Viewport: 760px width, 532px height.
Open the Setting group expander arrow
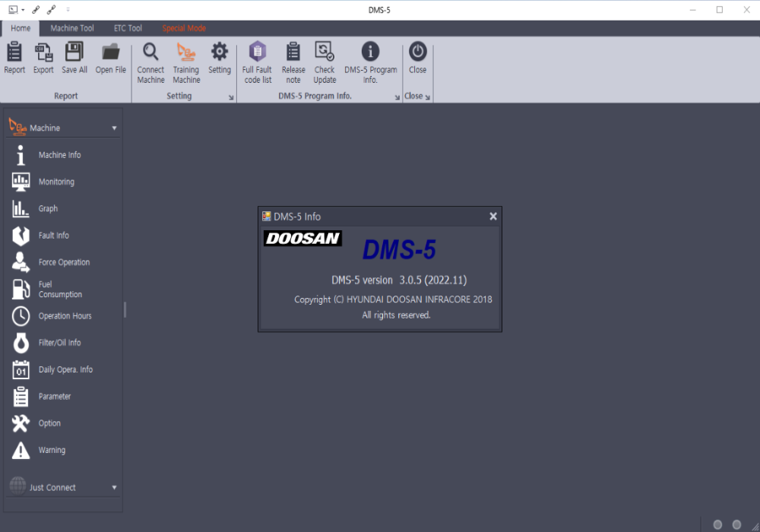pyautogui.click(x=230, y=97)
